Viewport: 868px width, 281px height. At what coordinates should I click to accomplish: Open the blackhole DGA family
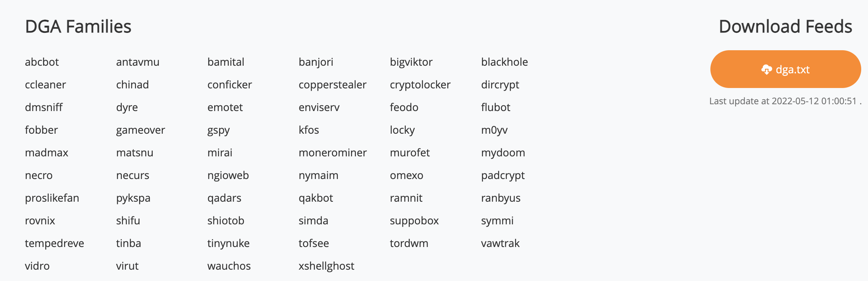click(x=504, y=62)
